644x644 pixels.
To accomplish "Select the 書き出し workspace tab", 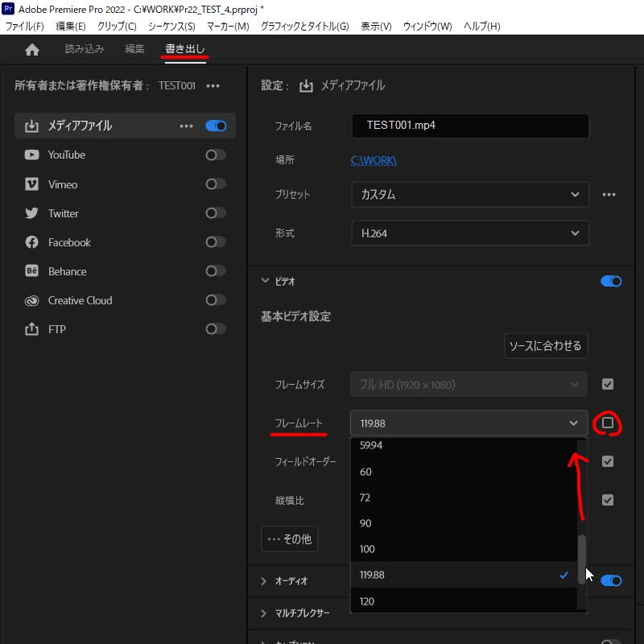I will [x=185, y=49].
